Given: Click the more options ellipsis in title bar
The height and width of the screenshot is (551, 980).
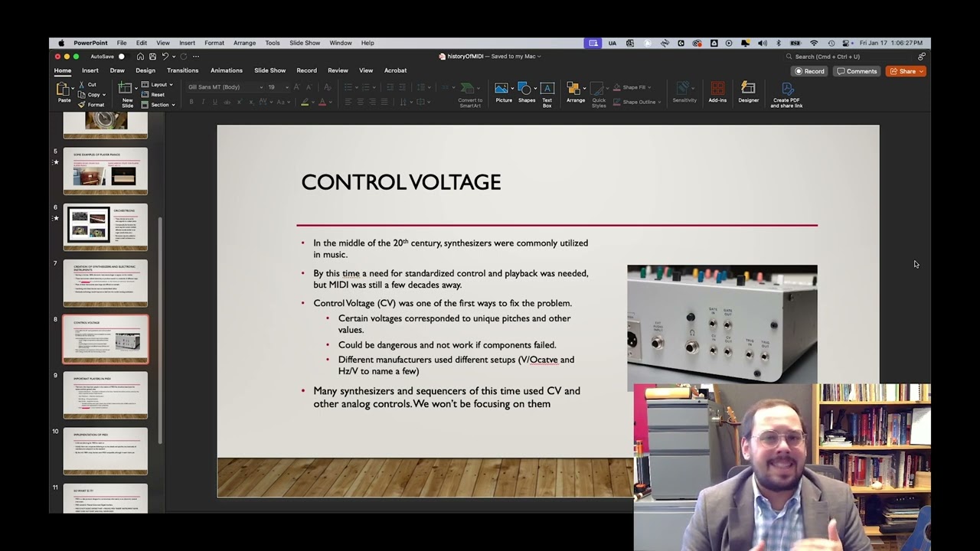Looking at the screenshot, I should click(196, 57).
